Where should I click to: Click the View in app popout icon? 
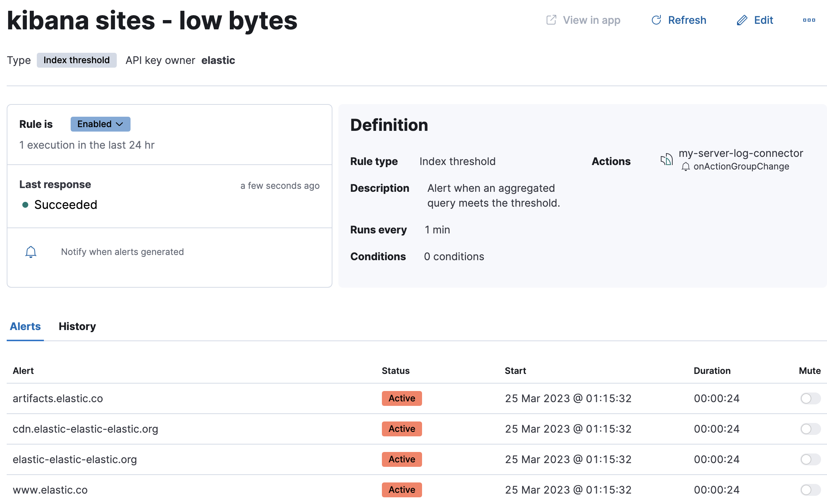coord(551,20)
